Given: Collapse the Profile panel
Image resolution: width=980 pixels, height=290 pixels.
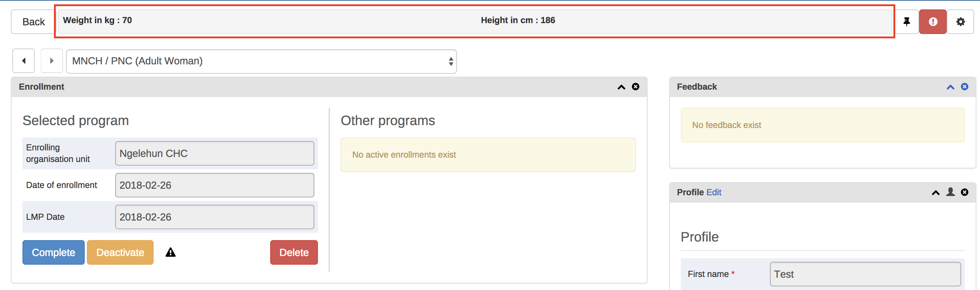Looking at the screenshot, I should coord(935,192).
